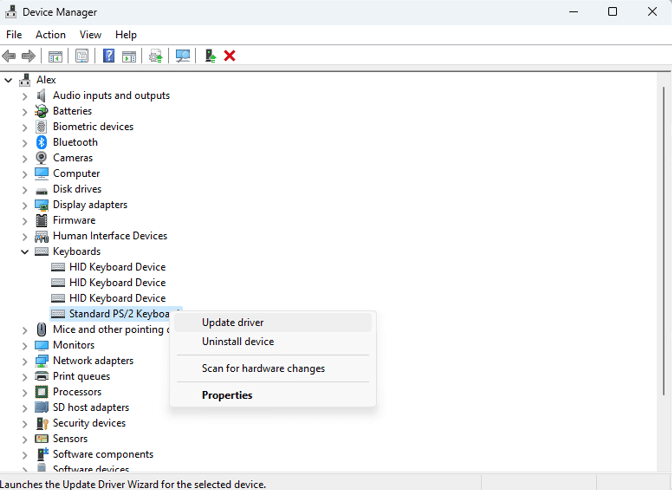Select Uninstall device in context menu
Screen dimensions: 672x490
(238, 342)
